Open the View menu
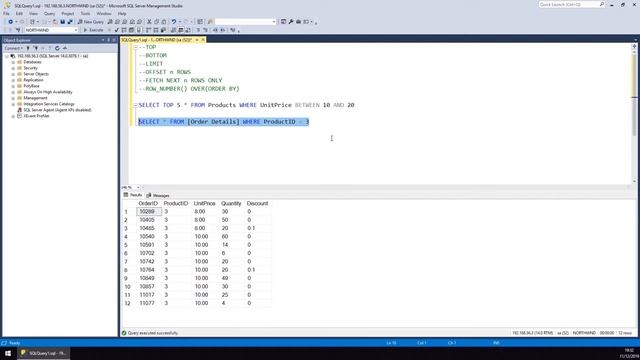 pos(33,13)
